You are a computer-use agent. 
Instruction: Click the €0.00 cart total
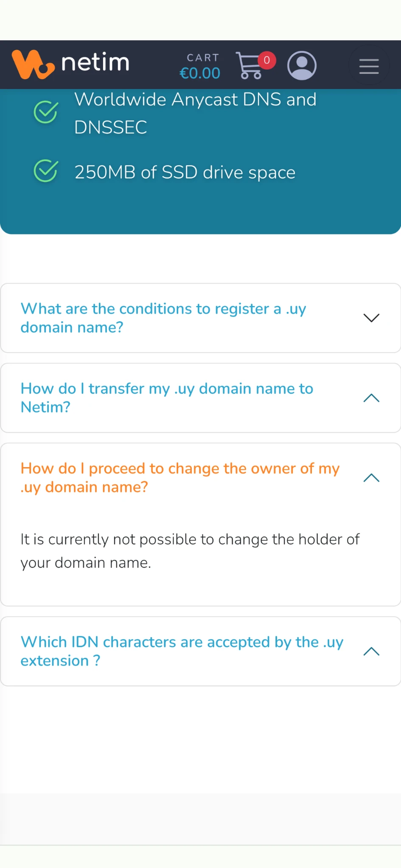[200, 73]
